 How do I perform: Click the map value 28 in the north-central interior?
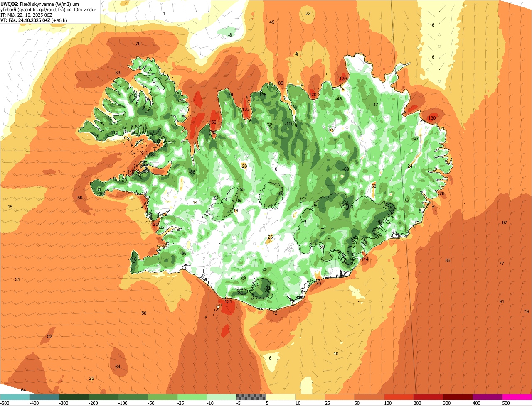tap(244, 166)
